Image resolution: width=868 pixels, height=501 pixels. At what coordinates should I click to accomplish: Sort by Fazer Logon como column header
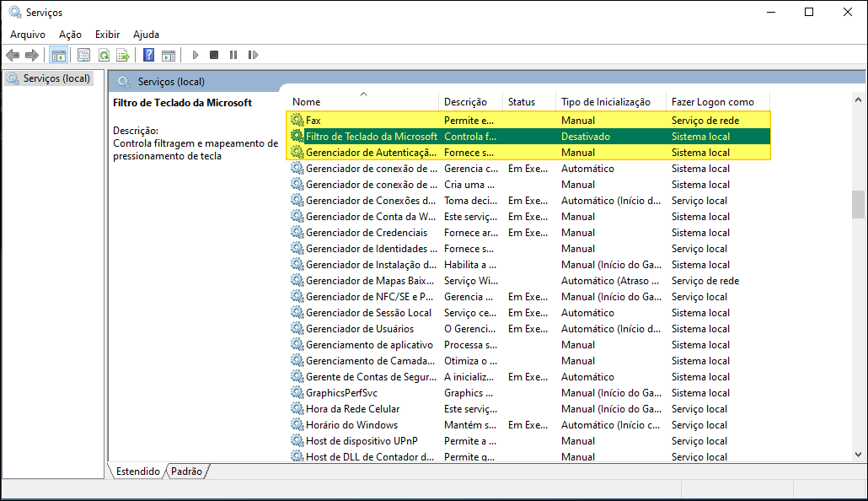pyautogui.click(x=713, y=102)
